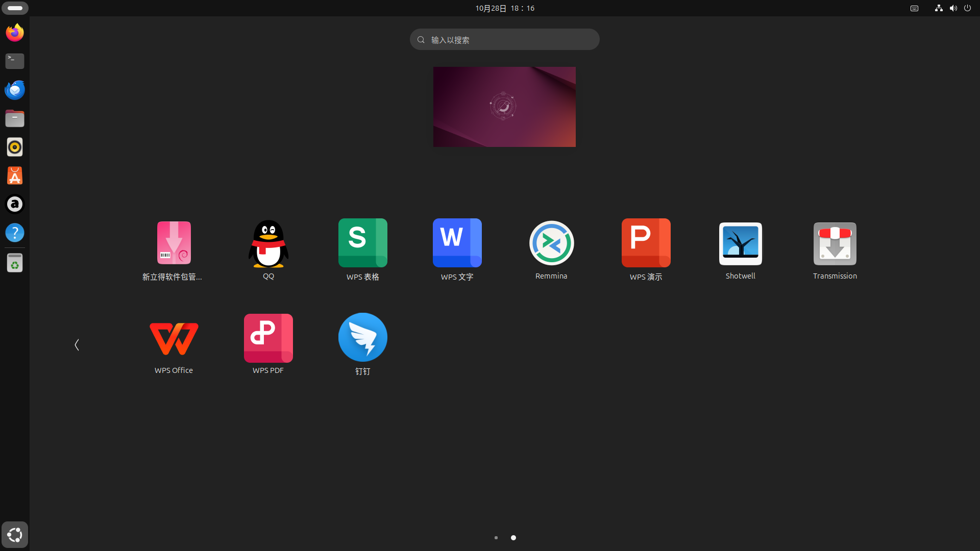
Task: Open WPS 表格 spreadsheet app
Action: tap(363, 250)
